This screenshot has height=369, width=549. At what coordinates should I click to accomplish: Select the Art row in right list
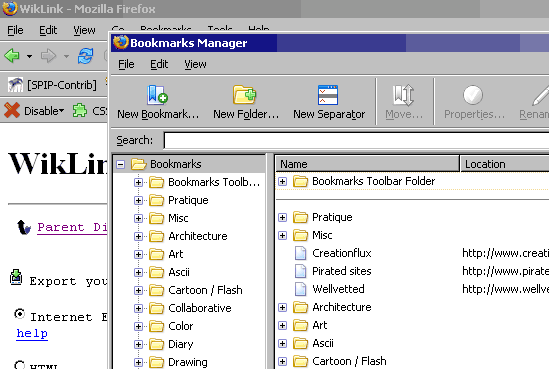(x=412, y=325)
